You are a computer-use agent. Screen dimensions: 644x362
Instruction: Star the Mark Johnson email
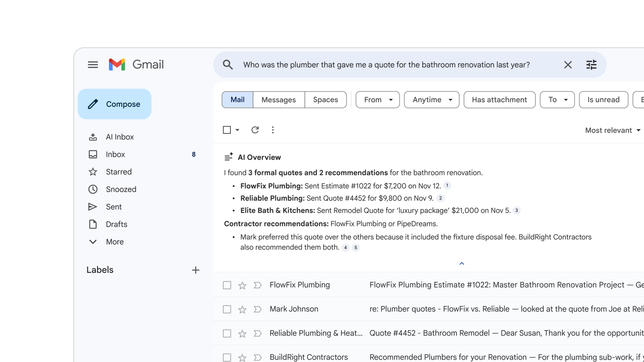(242, 309)
